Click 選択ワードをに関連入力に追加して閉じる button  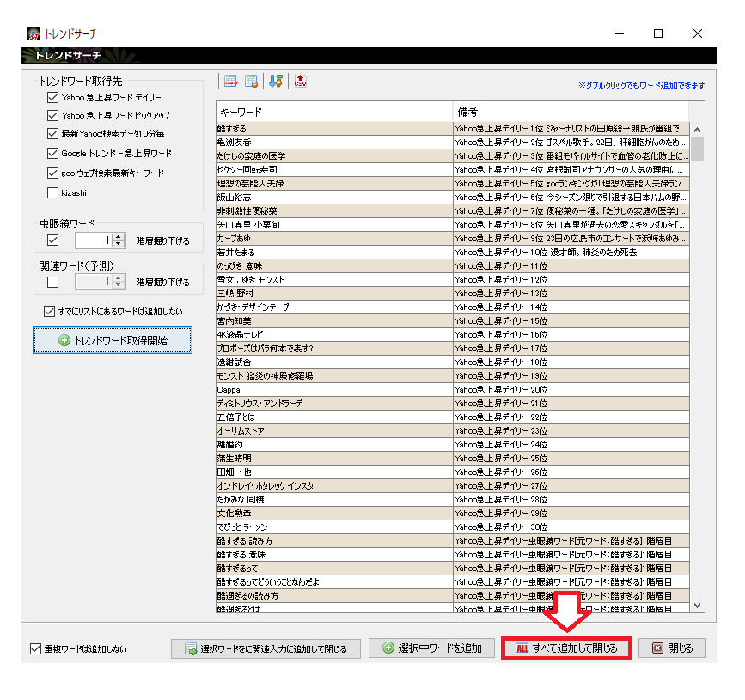coord(266,648)
